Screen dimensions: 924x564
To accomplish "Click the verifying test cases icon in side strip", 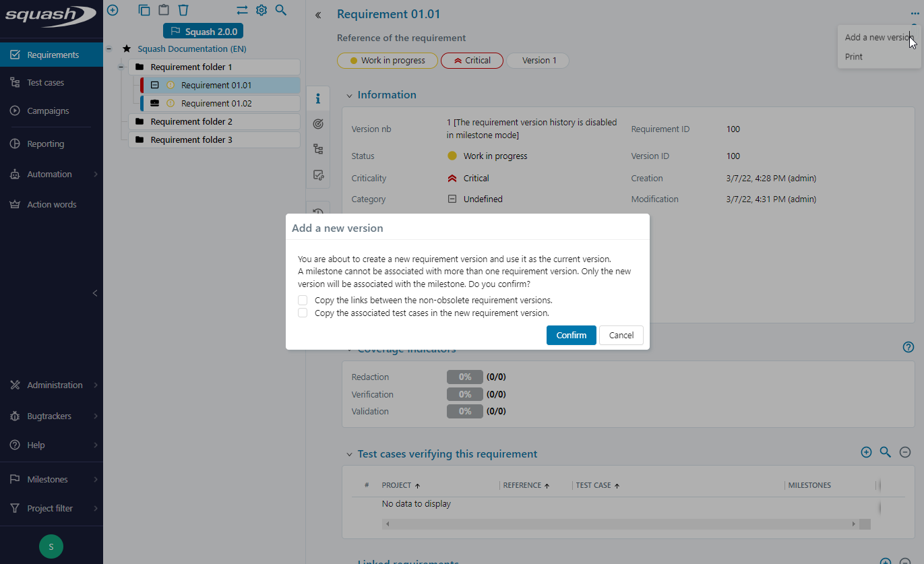I will 318,175.
